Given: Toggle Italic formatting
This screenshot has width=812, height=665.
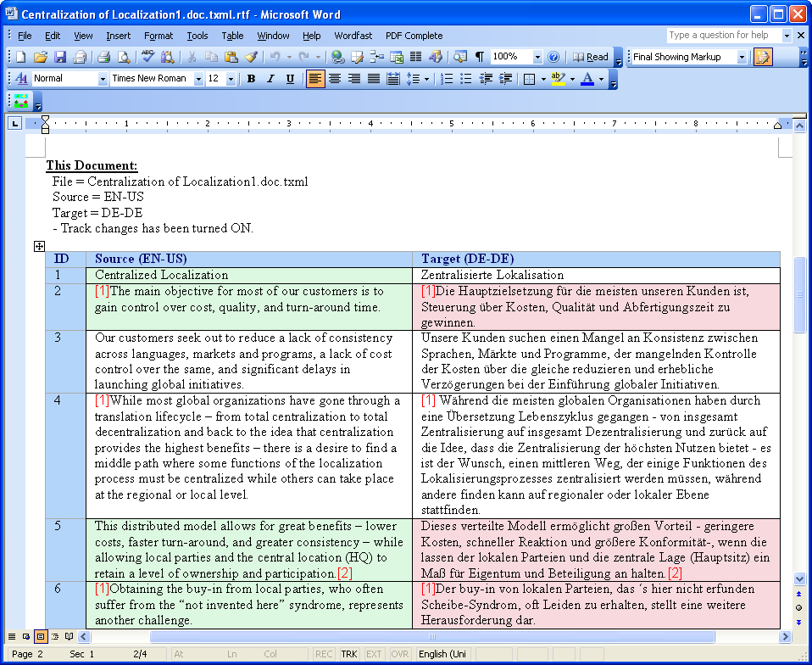Looking at the screenshot, I should click(x=270, y=79).
